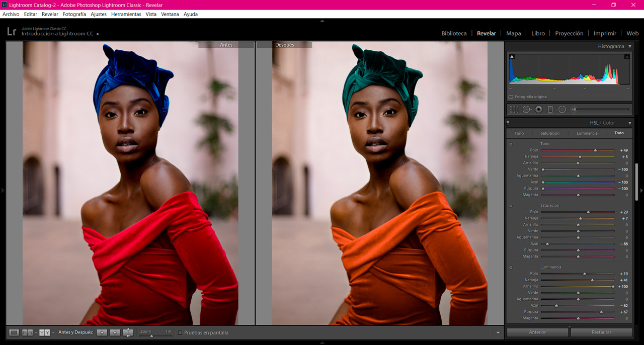Expand the hidden left panel group

pos(3,190)
